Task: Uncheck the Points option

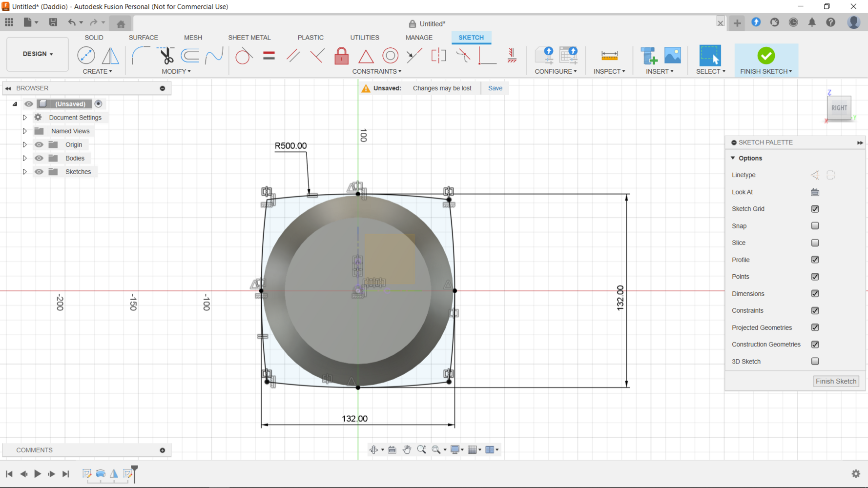Action: (x=815, y=277)
